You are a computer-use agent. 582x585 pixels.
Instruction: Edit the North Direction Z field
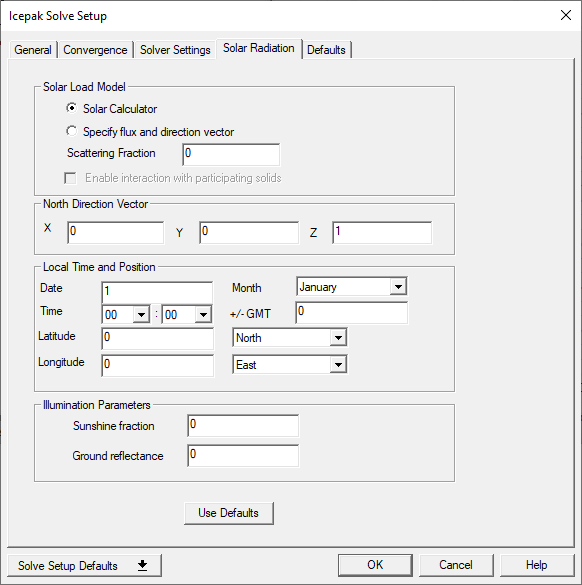[382, 232]
